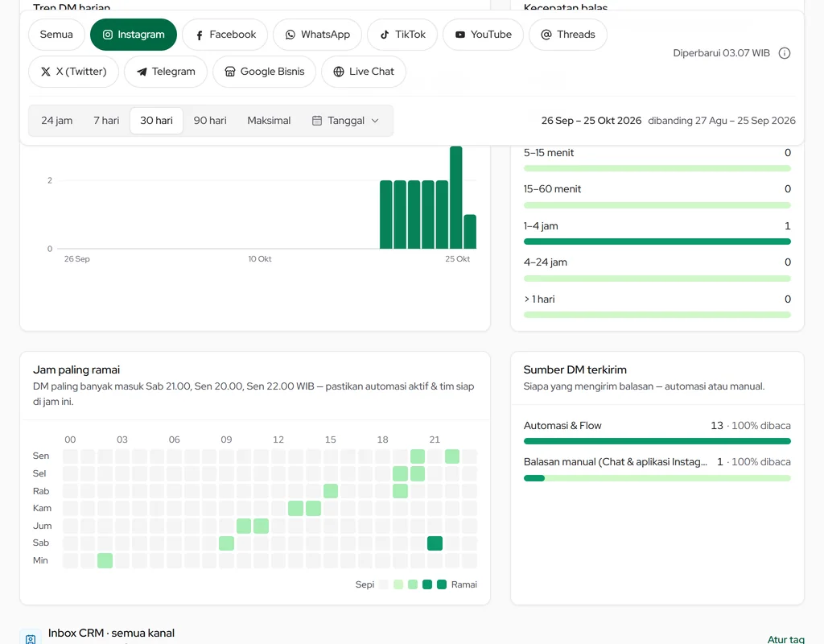Click the 15–60 menit label
The width and height of the screenshot is (824, 644).
(552, 189)
